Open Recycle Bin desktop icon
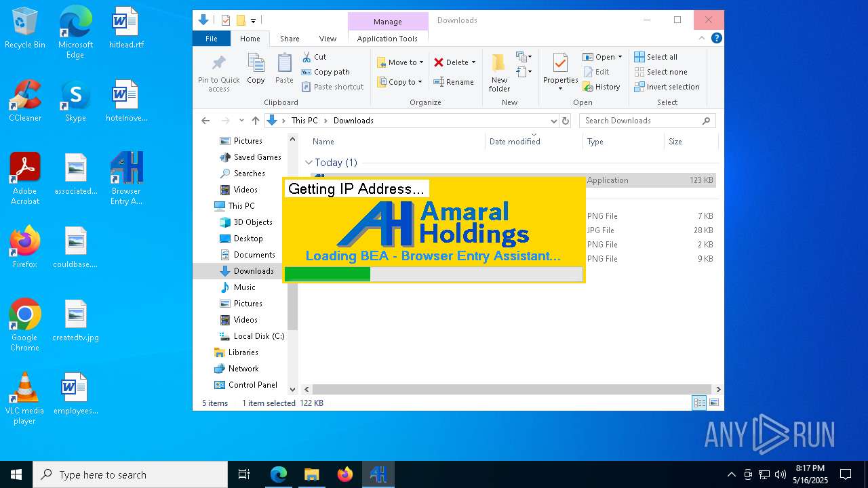Screen dimensions: 868x488 tap(25, 28)
